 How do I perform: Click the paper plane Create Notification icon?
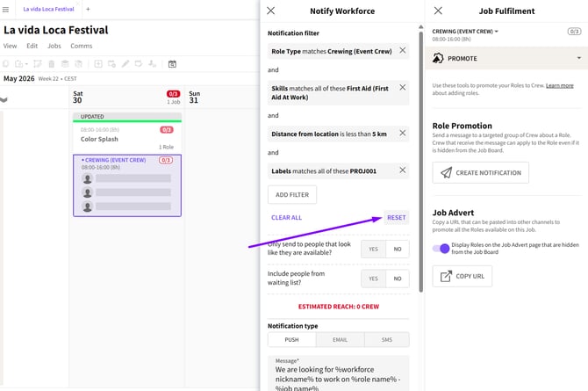pos(446,173)
